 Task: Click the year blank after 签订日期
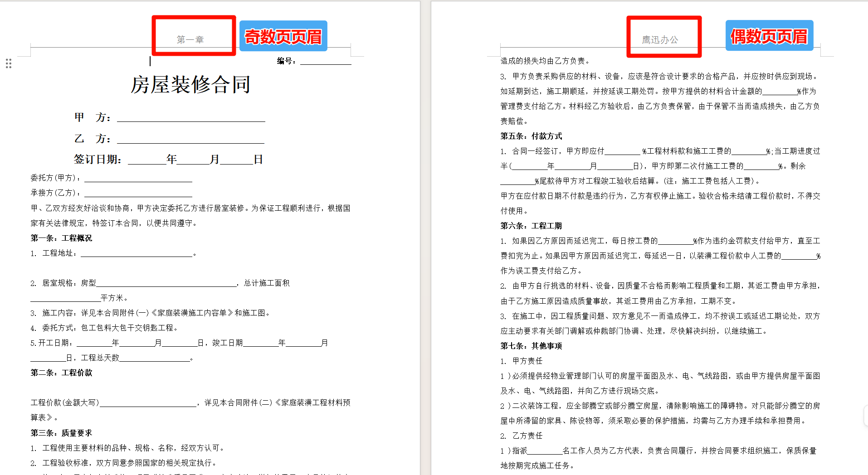[x=145, y=160]
